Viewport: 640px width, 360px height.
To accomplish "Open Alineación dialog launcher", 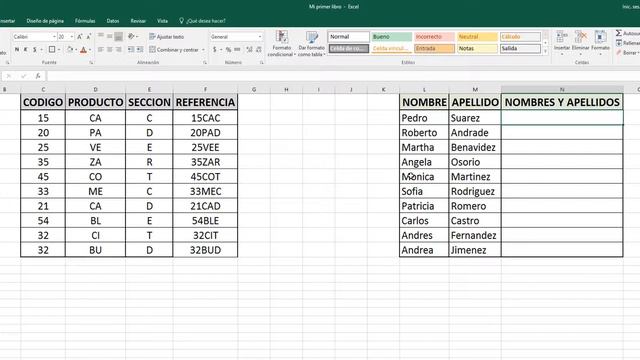I will click(205, 63).
